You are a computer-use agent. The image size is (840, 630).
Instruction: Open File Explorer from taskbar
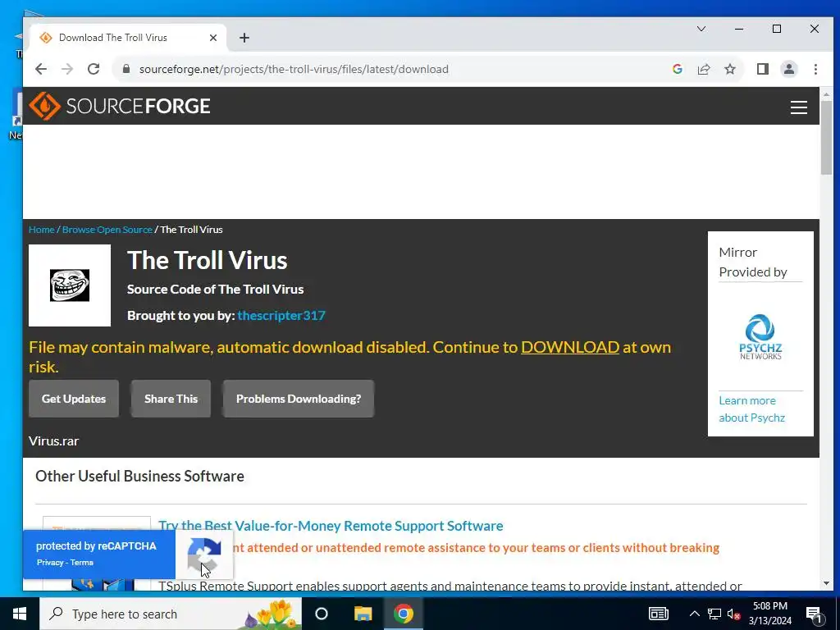[363, 614]
